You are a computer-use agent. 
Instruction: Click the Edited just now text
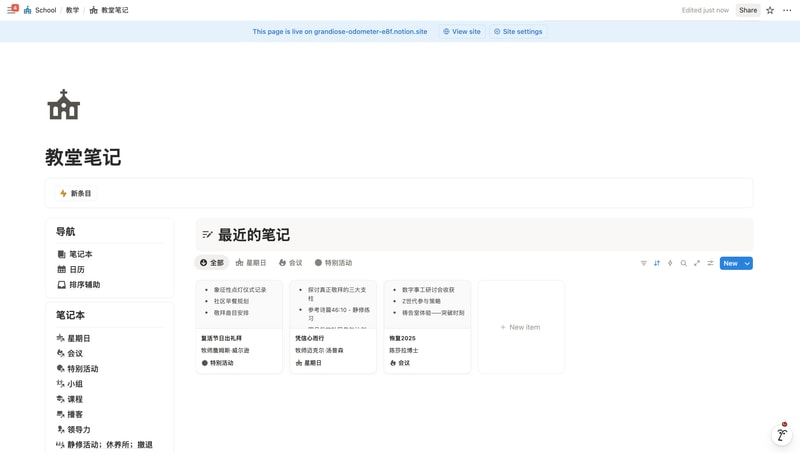coord(705,10)
